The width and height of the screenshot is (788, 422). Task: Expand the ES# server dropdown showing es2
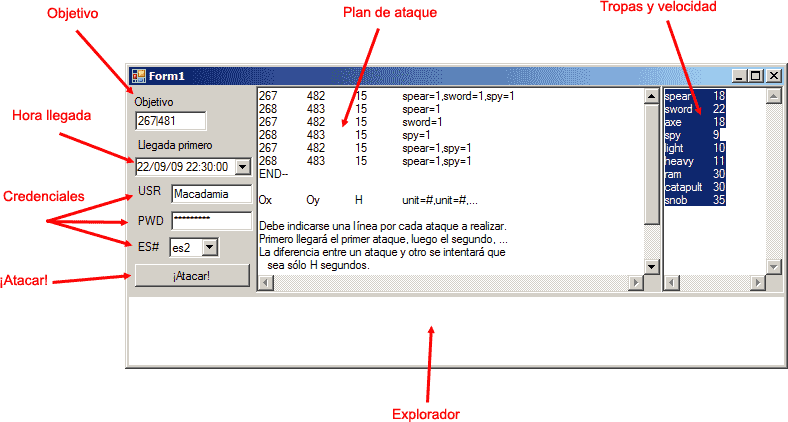208,246
